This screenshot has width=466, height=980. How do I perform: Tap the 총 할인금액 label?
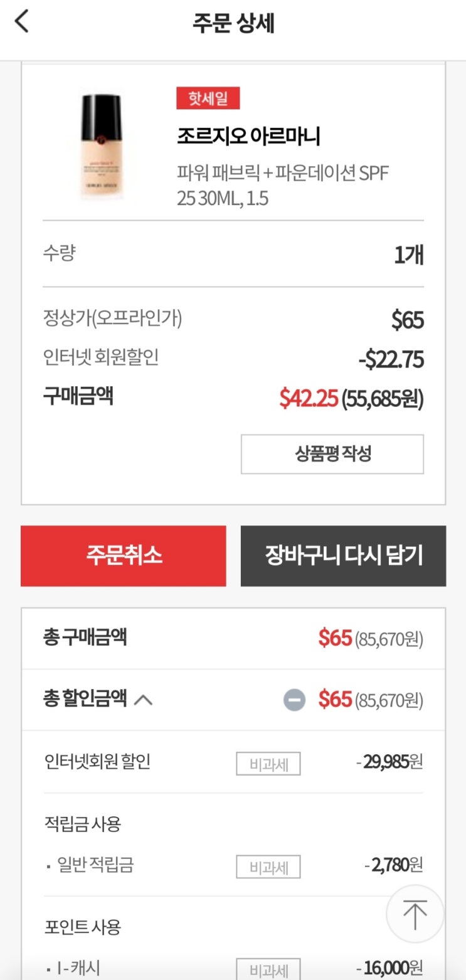85,699
